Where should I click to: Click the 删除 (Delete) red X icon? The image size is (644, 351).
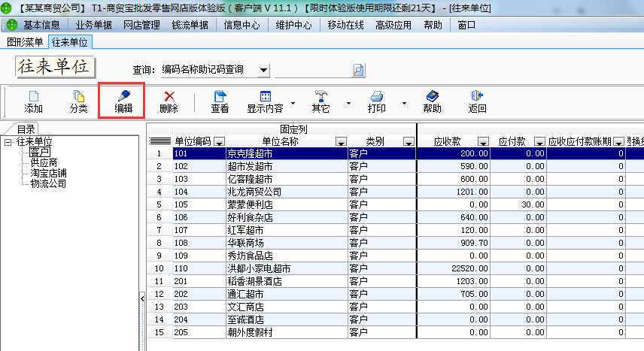(x=169, y=96)
